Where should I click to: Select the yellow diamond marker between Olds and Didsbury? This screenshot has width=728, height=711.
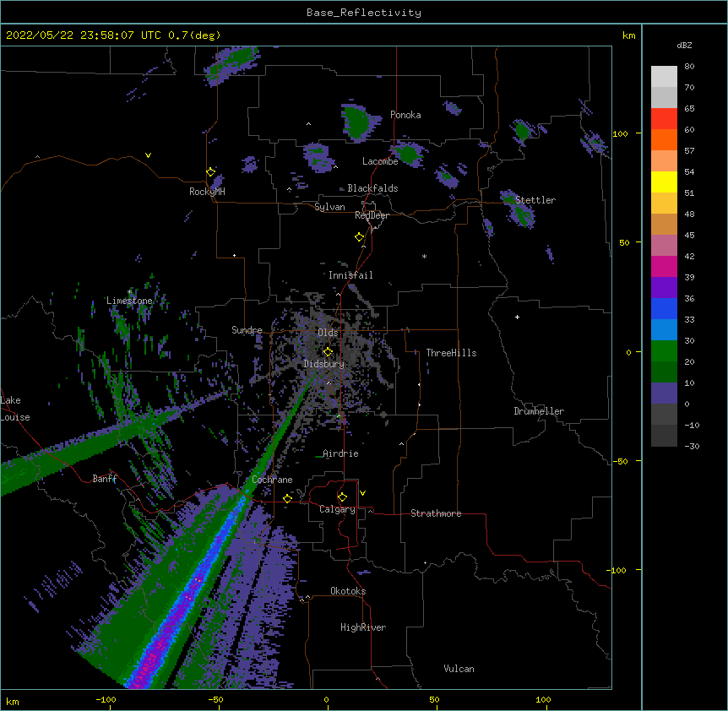point(328,352)
